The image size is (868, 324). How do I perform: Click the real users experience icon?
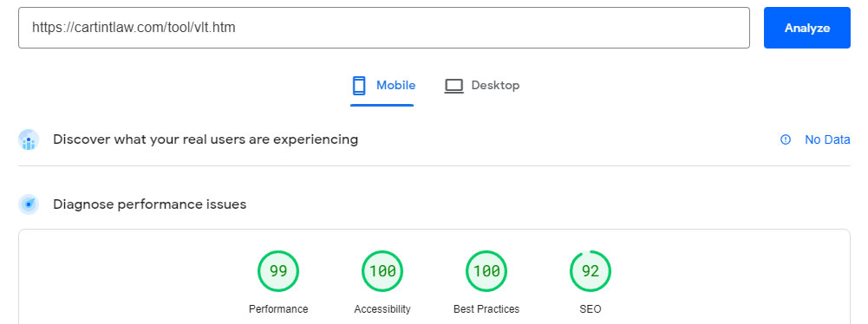tap(29, 139)
